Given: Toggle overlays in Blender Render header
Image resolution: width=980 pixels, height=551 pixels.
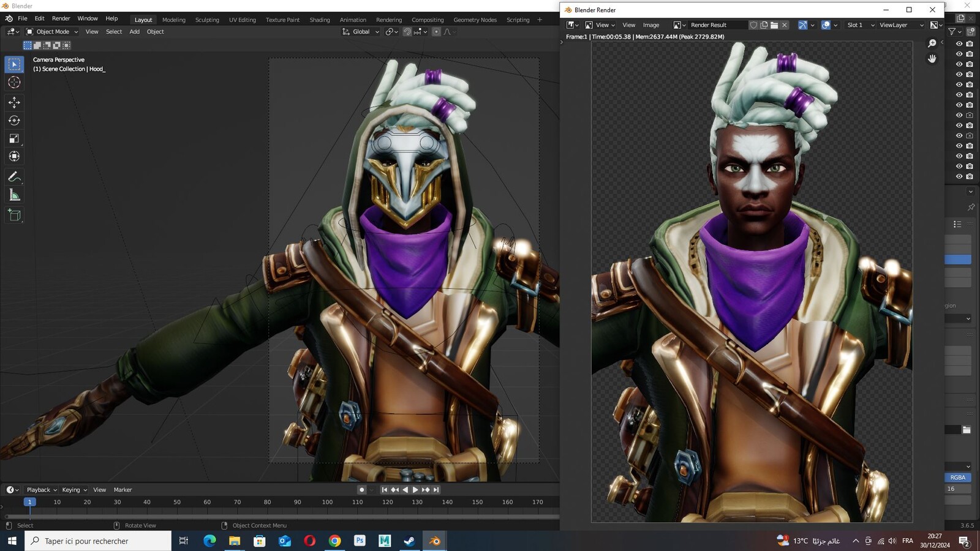Looking at the screenshot, I should (826, 25).
